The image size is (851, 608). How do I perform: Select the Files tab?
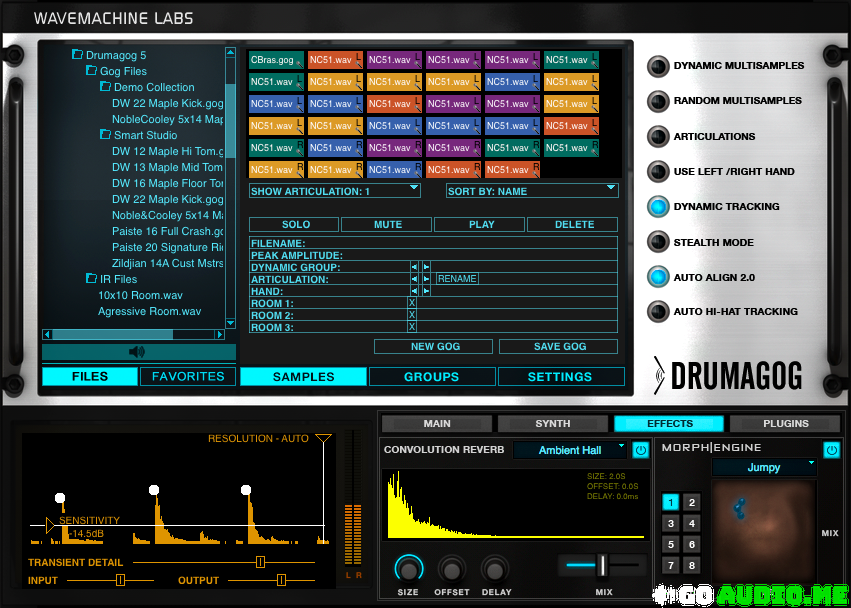click(x=90, y=376)
